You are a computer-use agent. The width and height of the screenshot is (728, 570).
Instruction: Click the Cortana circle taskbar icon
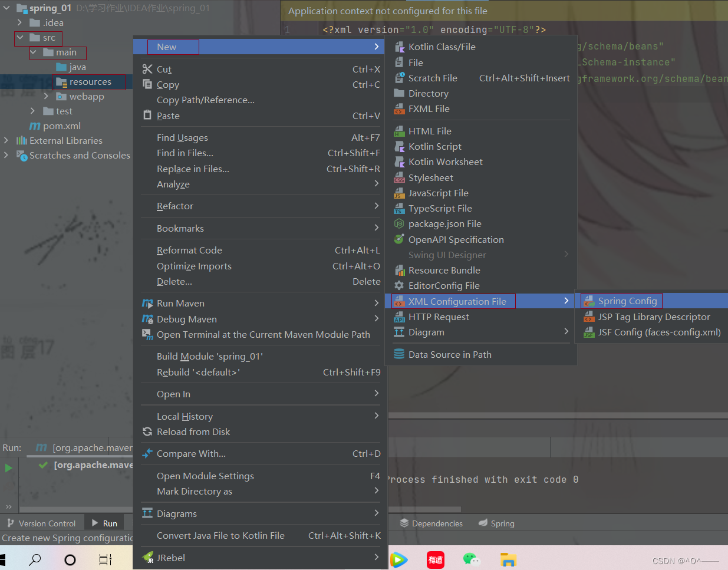[70, 559]
